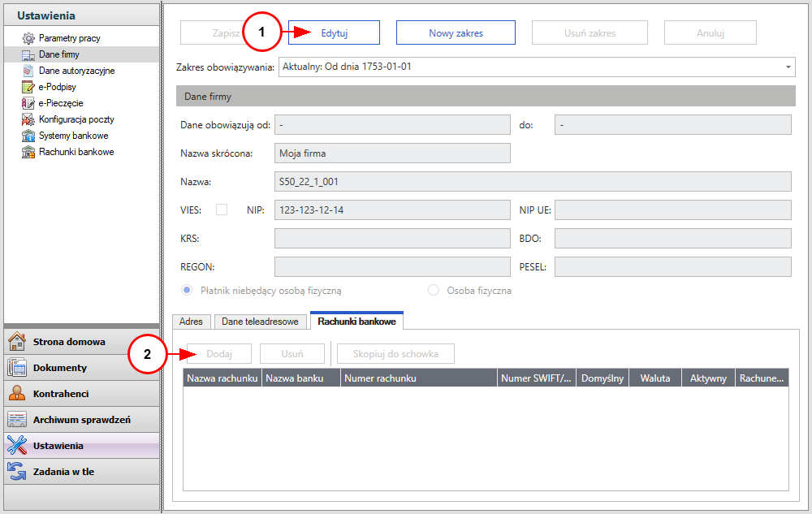Image resolution: width=812 pixels, height=514 pixels.
Task: Open e-Podpisy via its icon
Action: coord(28,87)
